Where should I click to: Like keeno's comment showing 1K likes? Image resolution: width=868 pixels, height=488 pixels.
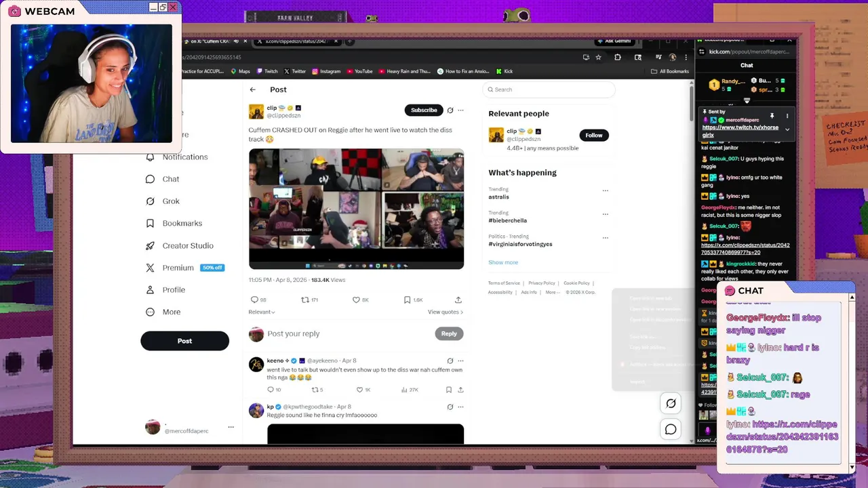(x=363, y=390)
